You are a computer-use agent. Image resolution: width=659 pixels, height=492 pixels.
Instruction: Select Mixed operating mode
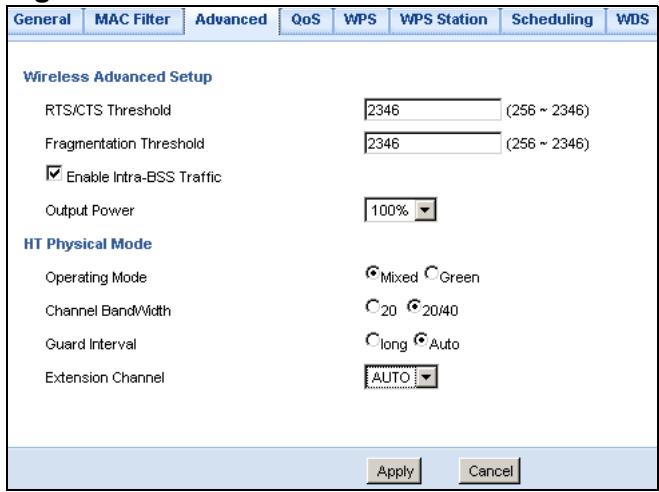(x=372, y=273)
